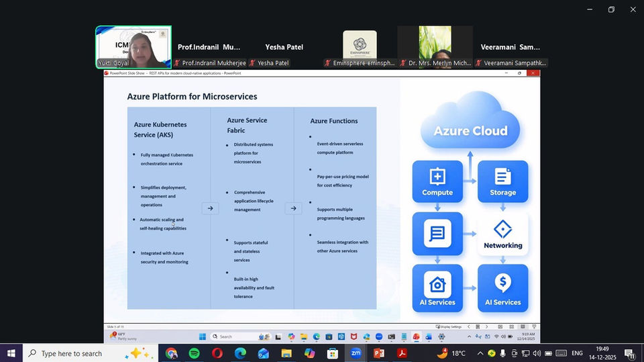Open Edge in shared Windows 11 taskbar
This screenshot has width=644, height=362.
[316, 336]
